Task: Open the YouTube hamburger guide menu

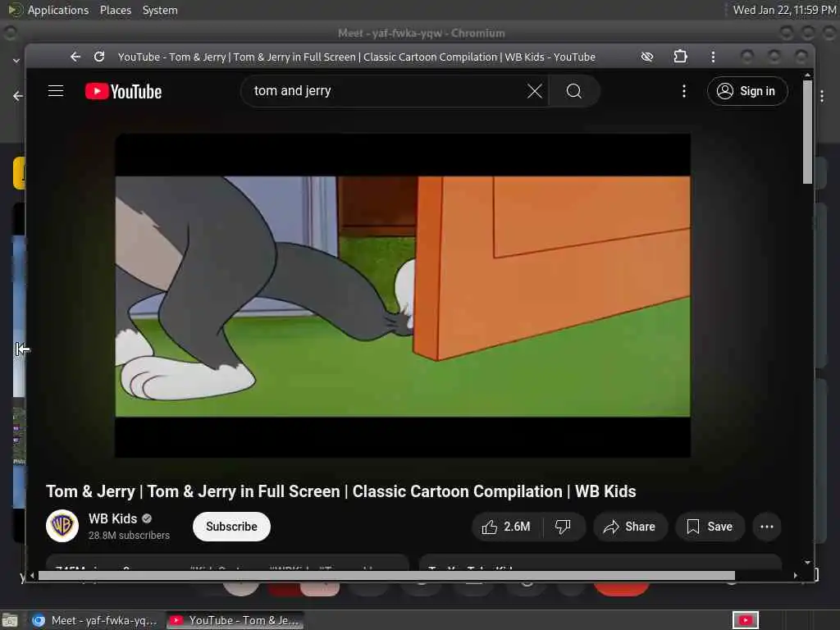Action: (x=56, y=91)
